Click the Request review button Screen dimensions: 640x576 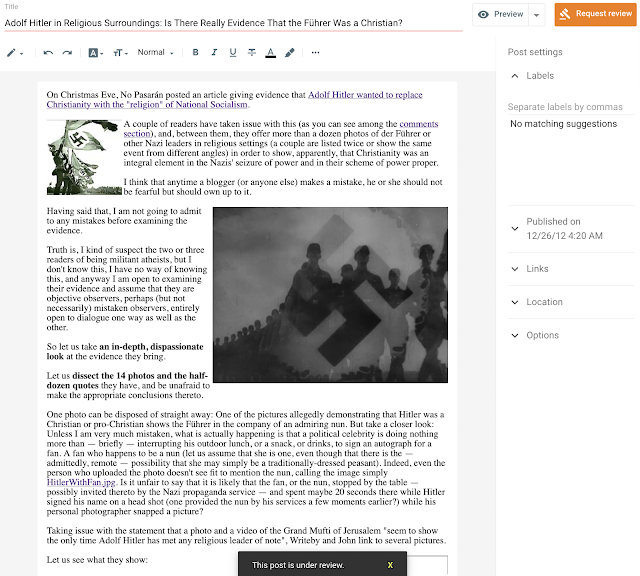coord(595,14)
